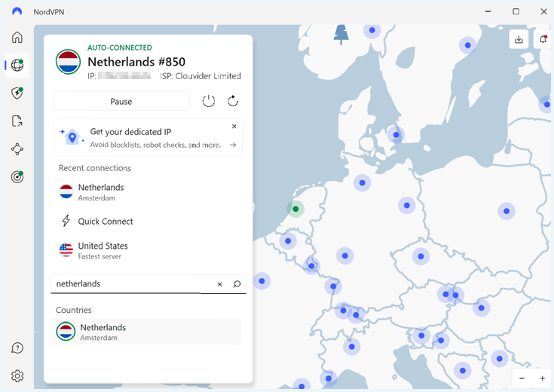
Task: Zoom out the map
Action: (522, 378)
